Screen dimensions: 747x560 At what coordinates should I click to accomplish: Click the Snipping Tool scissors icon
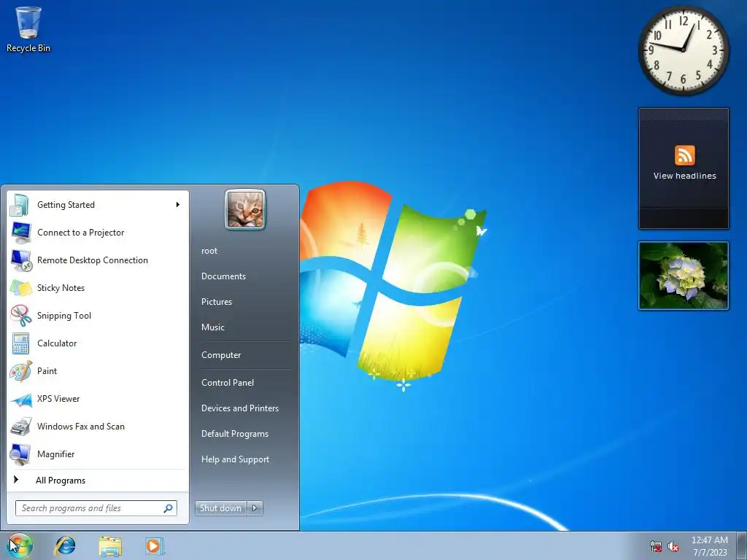[20, 315]
